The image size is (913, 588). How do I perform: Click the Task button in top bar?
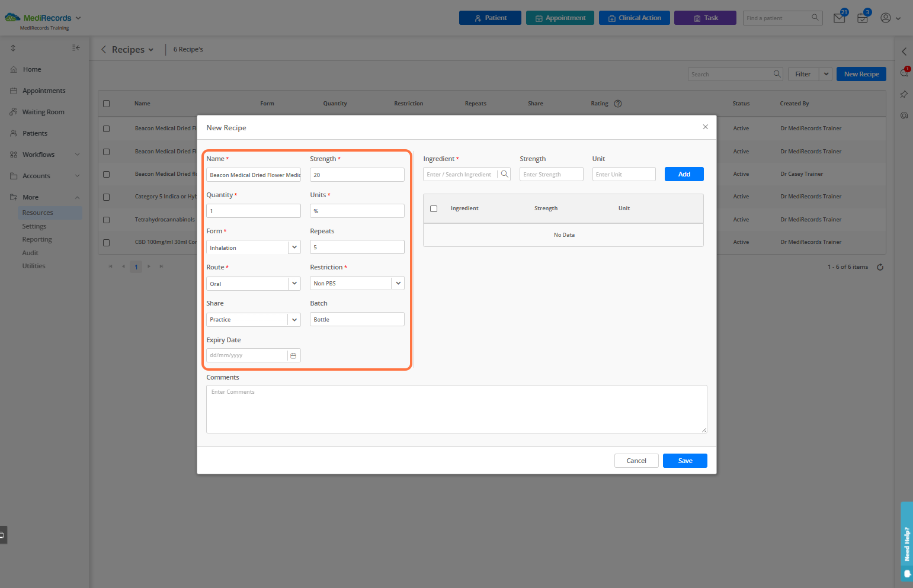705,18
